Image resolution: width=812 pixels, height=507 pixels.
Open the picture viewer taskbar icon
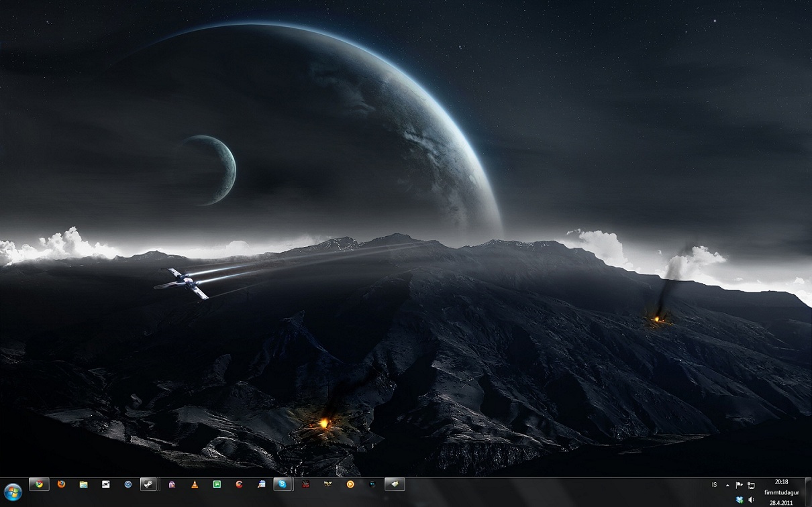tap(105, 484)
